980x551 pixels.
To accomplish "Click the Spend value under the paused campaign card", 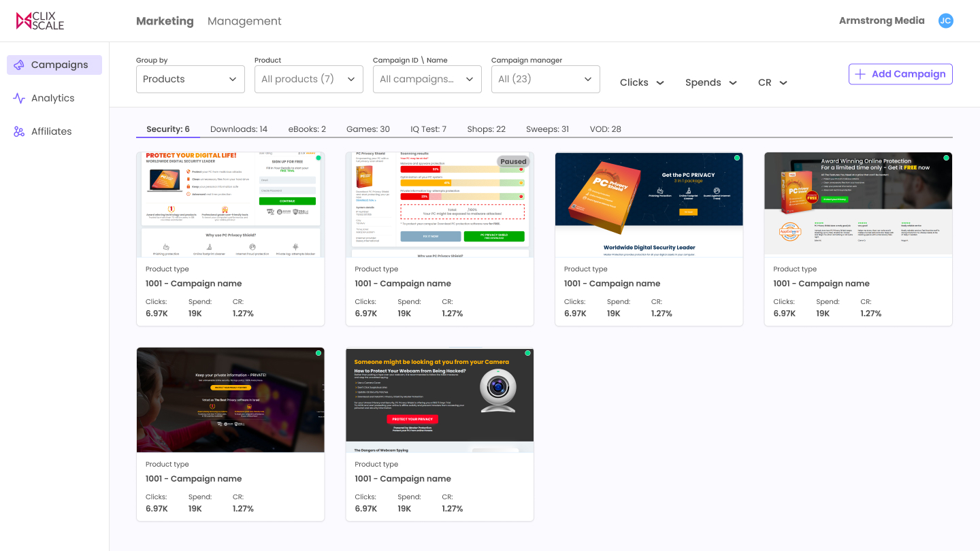I will pos(404,314).
